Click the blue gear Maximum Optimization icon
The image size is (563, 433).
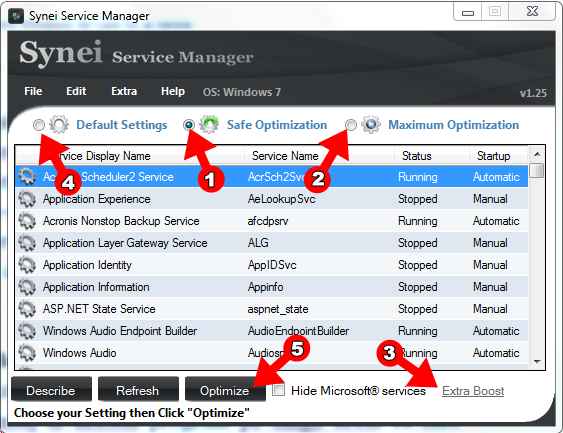[371, 124]
